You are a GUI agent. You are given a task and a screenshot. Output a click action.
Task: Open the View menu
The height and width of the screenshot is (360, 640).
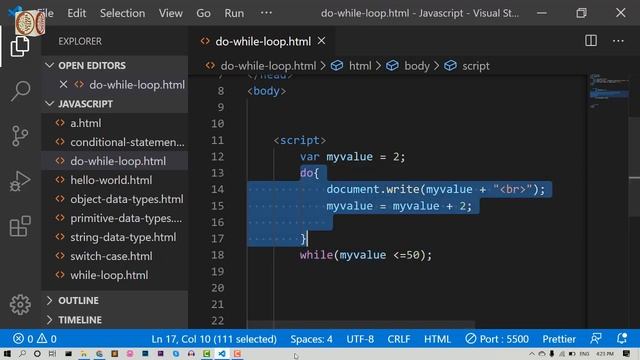point(171,13)
